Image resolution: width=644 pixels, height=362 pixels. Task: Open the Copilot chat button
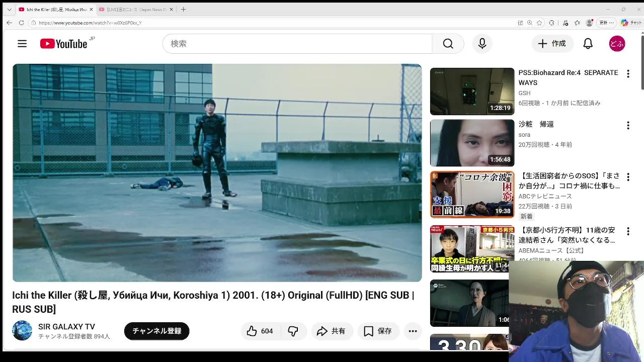[631, 23]
